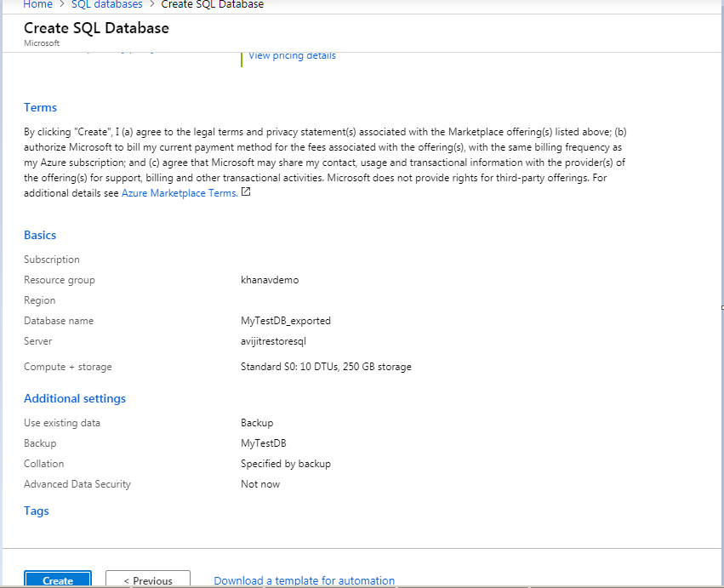Click chevron between Home and SQL databases
The width and height of the screenshot is (724, 588).
coord(62,5)
